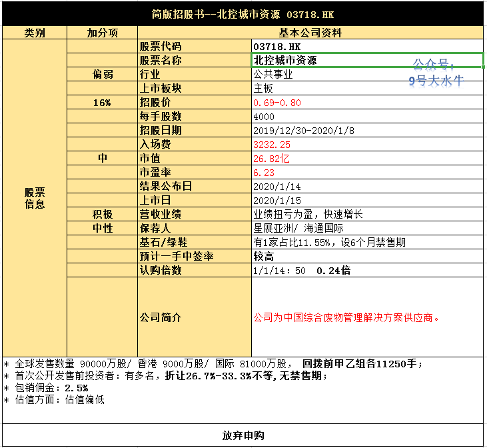Click the 市值 label cell
Screen dimensions: 487x448
pos(195,158)
